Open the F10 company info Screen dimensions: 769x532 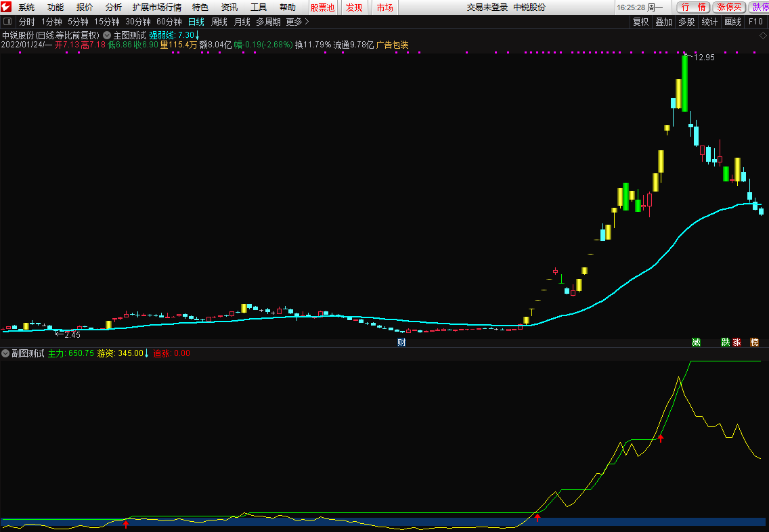(x=755, y=22)
